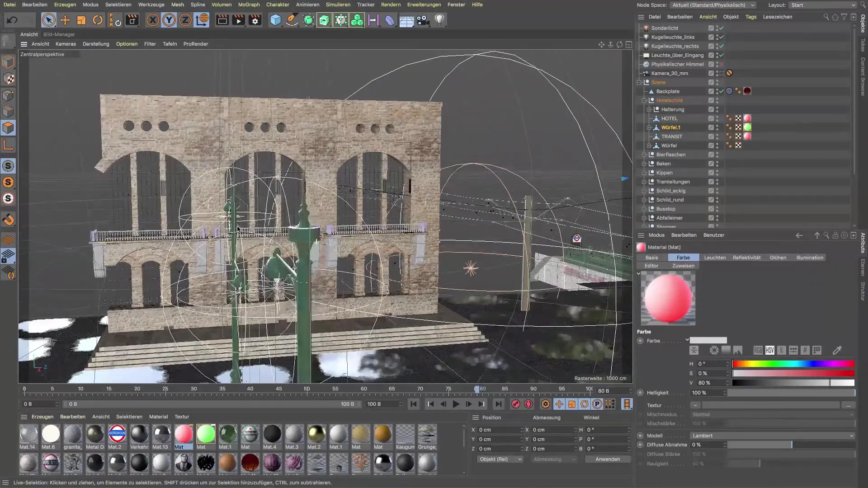Select the Rotate tool
Screen dimensions: 868x488
pos(98,20)
